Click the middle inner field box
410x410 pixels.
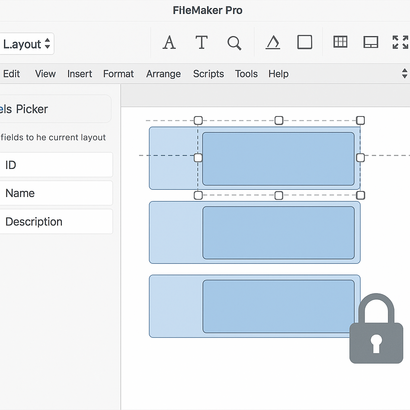click(x=278, y=233)
